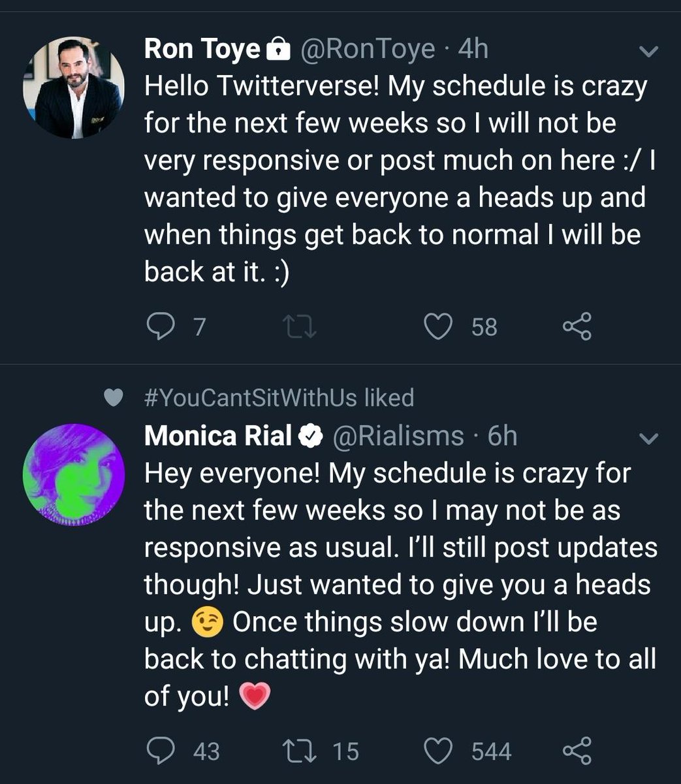Viewport: 681px width, 784px height.
Task: Open dropdown arrow on Ron Toye's tweet
Action: click(648, 52)
